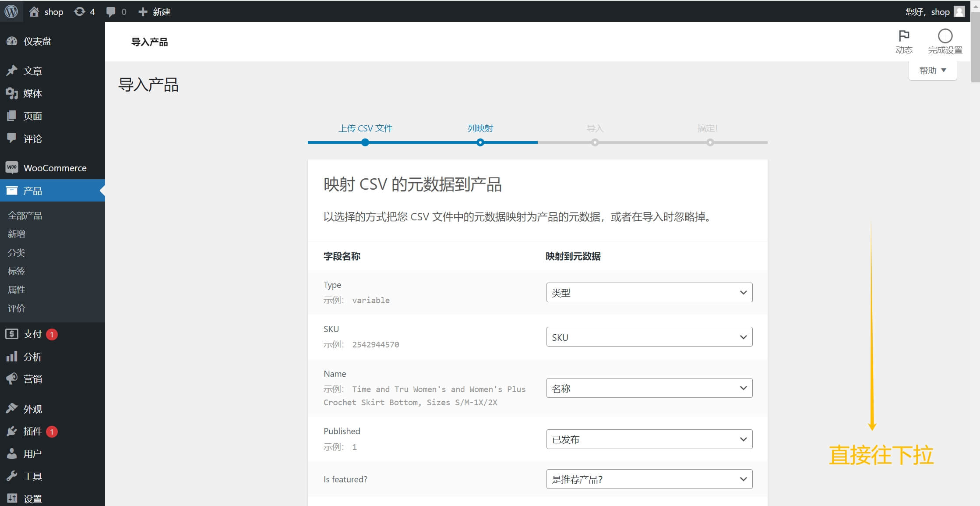Click the 列映射 progress dot

click(480, 142)
